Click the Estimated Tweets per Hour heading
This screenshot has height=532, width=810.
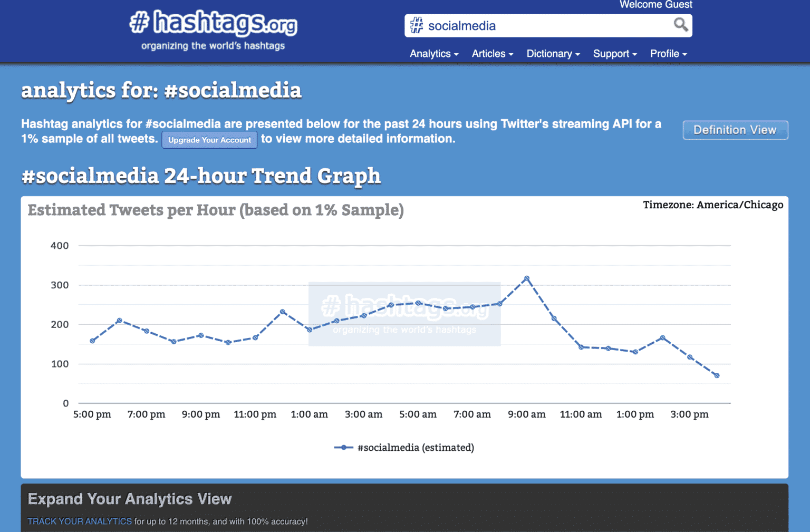point(216,210)
